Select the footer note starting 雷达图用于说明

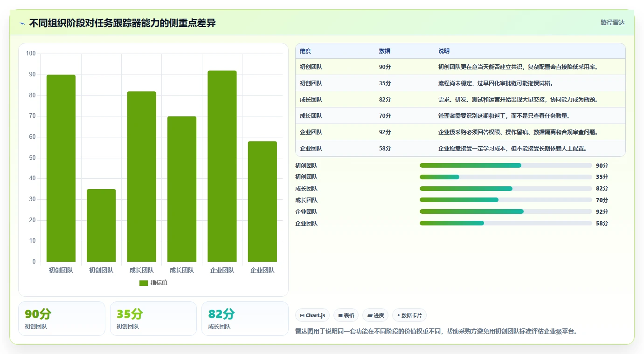tap(436, 332)
